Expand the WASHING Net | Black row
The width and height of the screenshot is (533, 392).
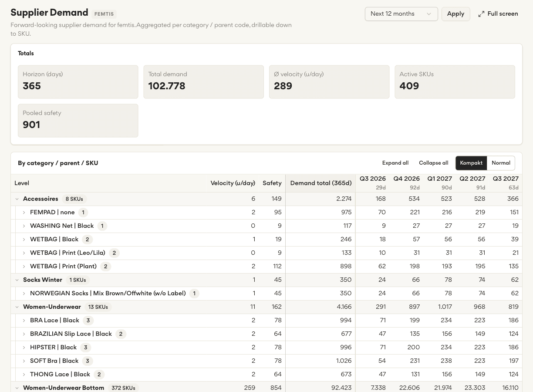coord(24,226)
